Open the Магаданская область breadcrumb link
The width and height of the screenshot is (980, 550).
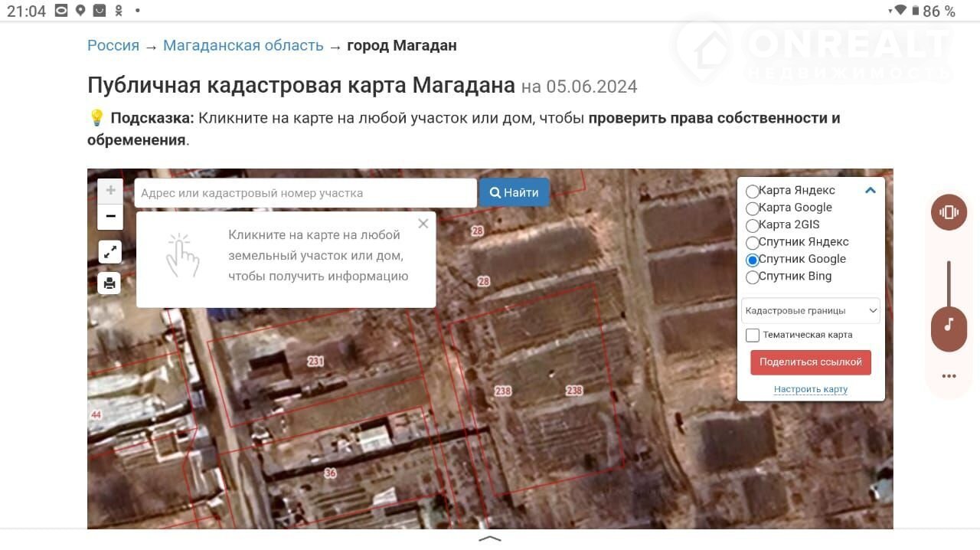click(243, 45)
